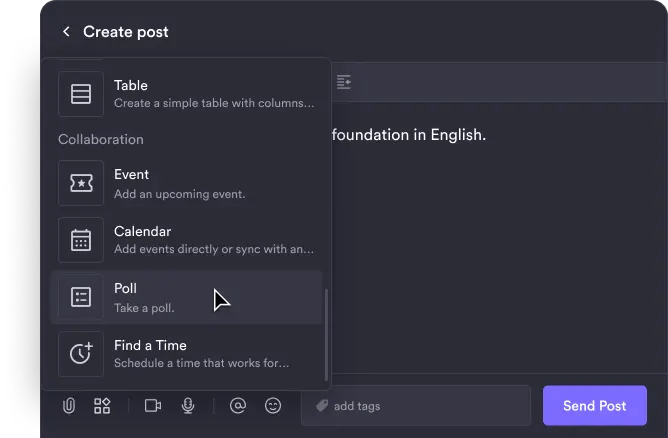Click the Table grid icon
668x438 pixels.
pyautogui.click(x=81, y=94)
